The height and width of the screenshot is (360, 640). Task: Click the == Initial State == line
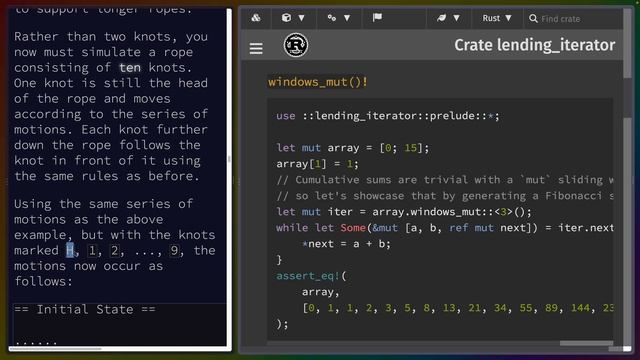pos(85,309)
